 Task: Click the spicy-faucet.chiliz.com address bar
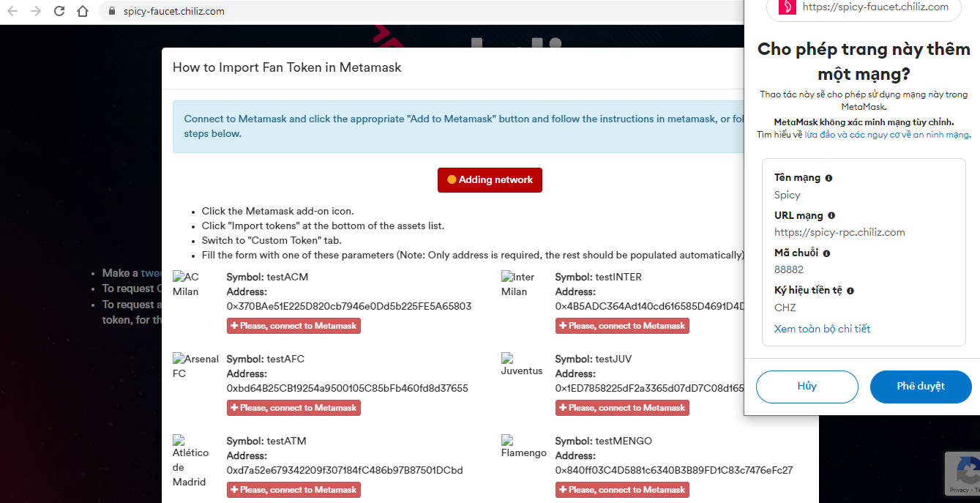(421, 11)
